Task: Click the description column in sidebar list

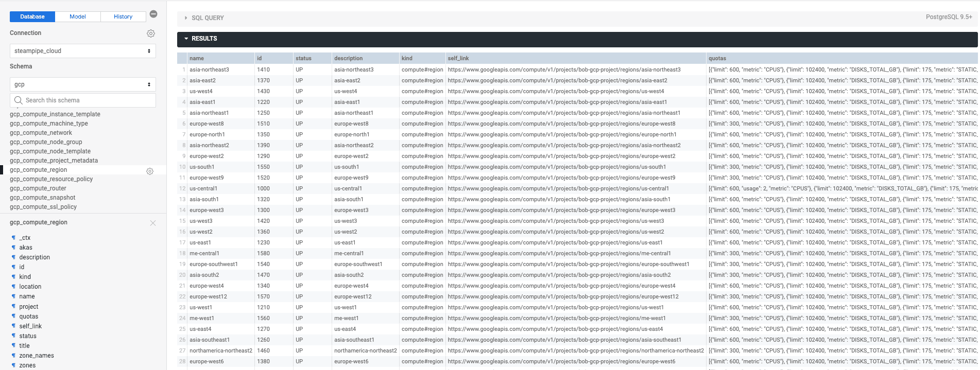Action: (x=35, y=257)
